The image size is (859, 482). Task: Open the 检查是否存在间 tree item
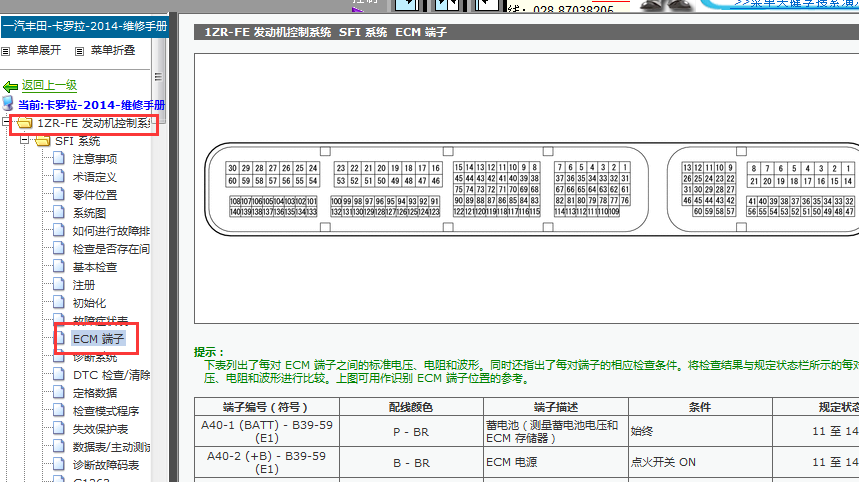111,249
